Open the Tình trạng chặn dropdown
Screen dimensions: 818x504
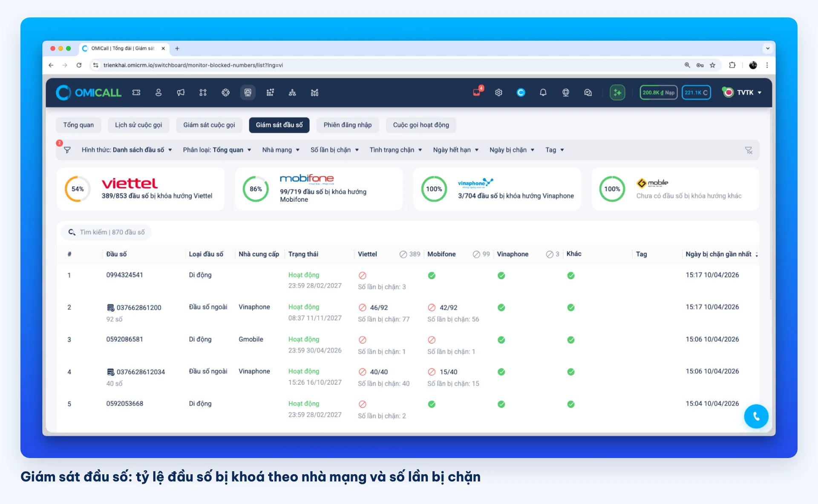tap(396, 150)
